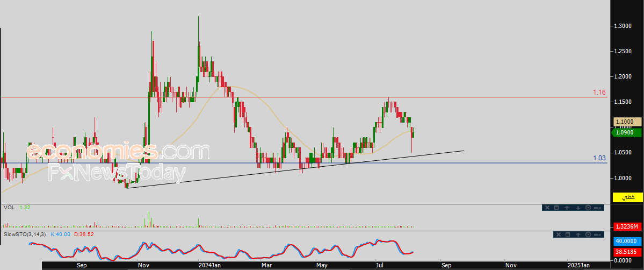
Task: Click the 40.0000 stochastic K value tag
Action: [x=627, y=241]
